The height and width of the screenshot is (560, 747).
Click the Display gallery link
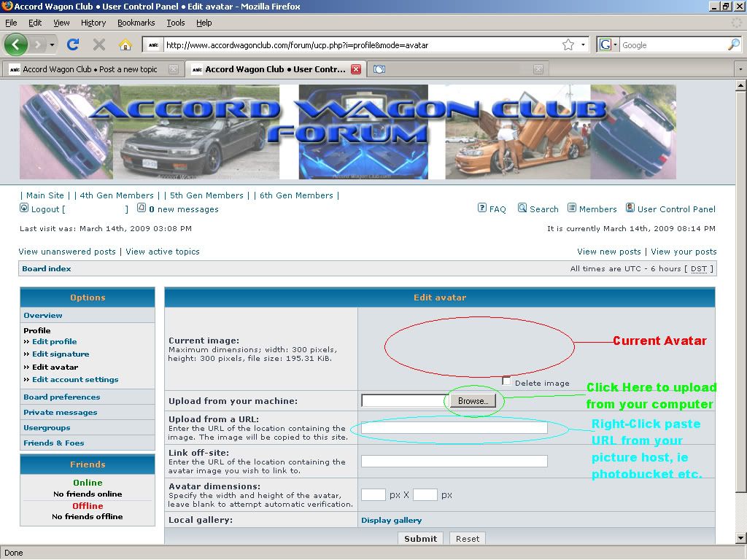point(391,520)
